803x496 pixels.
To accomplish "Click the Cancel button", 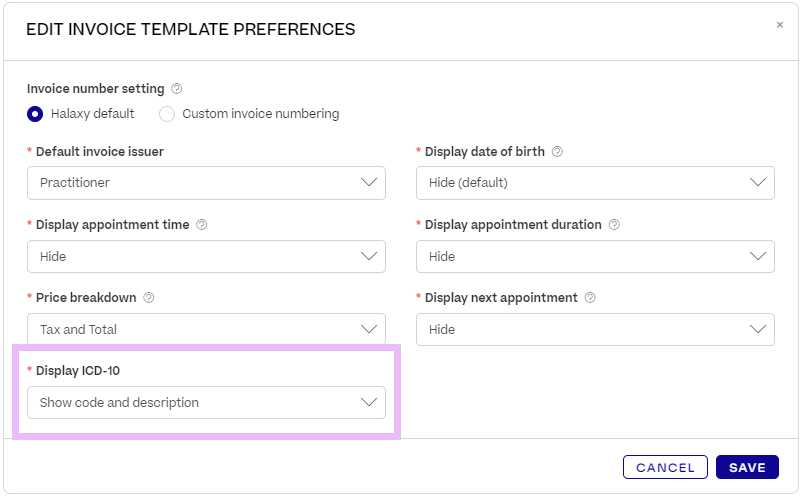I will 665,468.
